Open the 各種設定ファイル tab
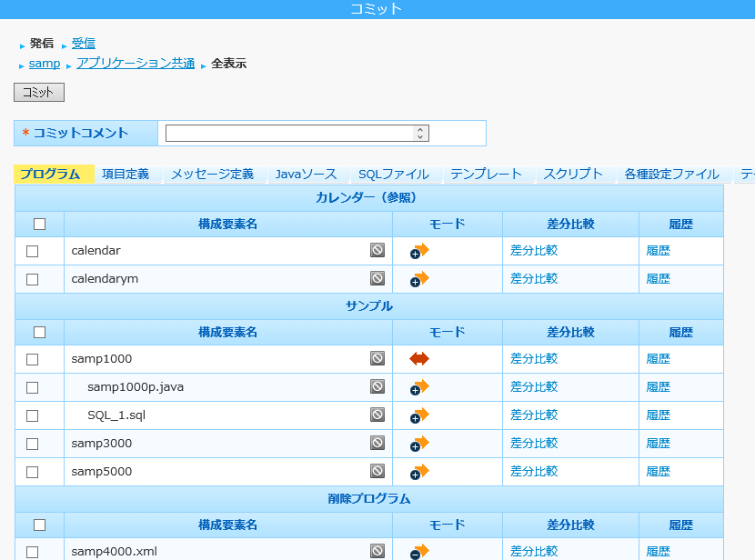The width and height of the screenshot is (755, 560). click(672, 174)
